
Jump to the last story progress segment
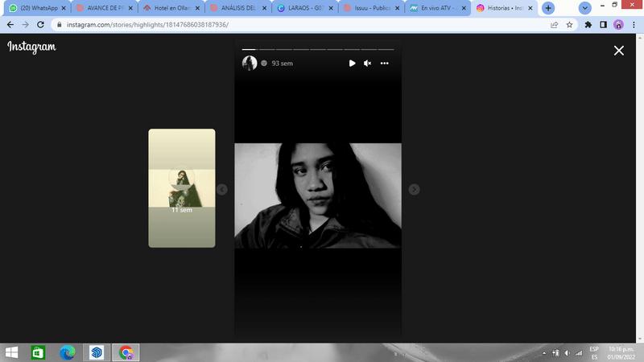tap(386, 49)
